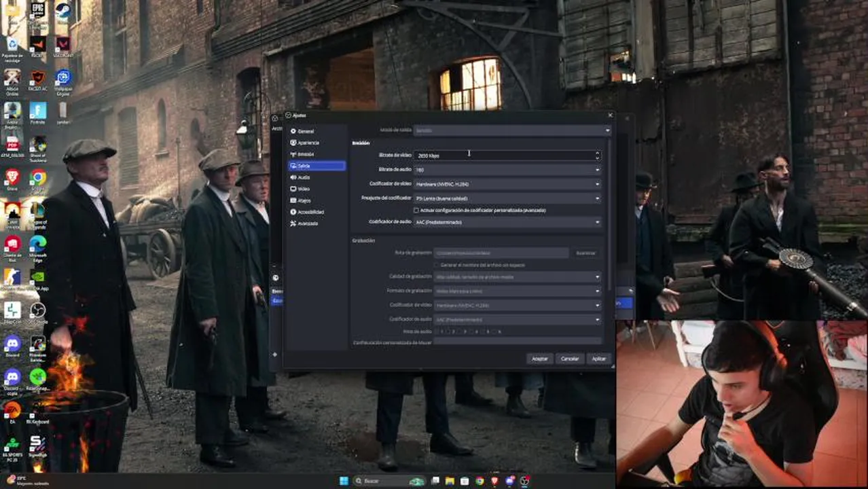868x489 pixels.
Task: Open the Accesibilidad settings section
Action: 317,212
